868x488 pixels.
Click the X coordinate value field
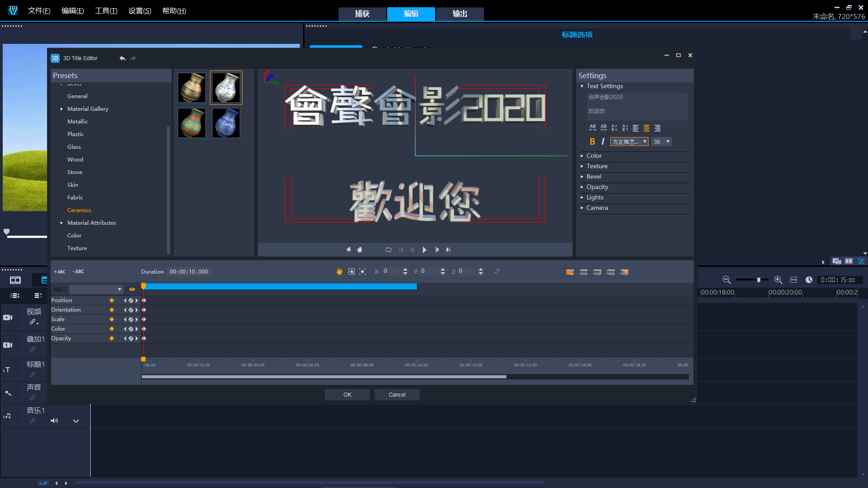tap(391, 271)
